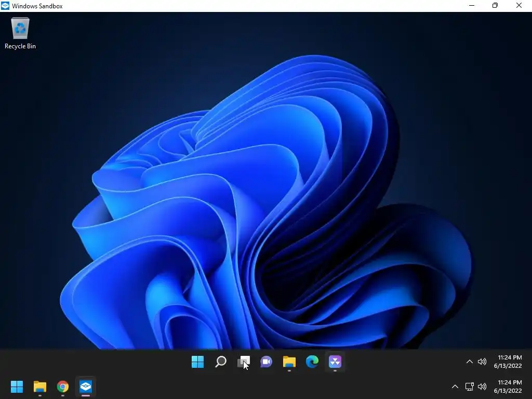Select Windows Sandbox on the host taskbar
Image resolution: width=532 pixels, height=399 pixels.
(86, 387)
